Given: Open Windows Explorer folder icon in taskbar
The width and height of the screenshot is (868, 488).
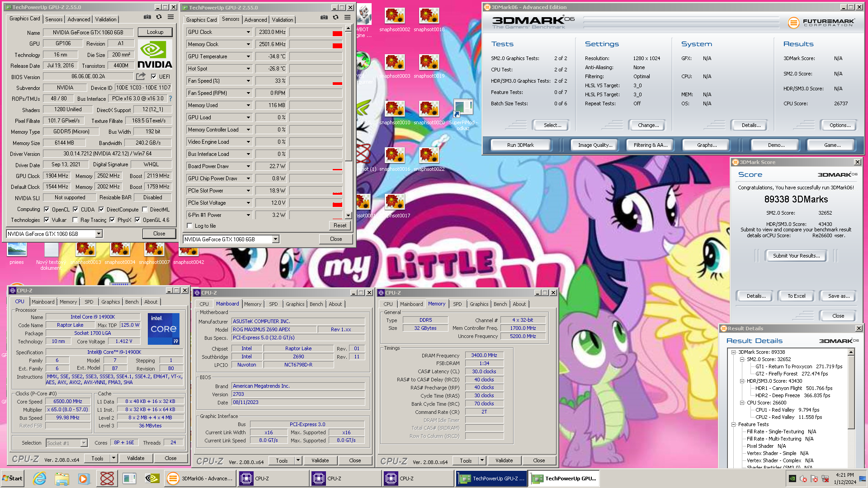Looking at the screenshot, I should tap(62, 479).
